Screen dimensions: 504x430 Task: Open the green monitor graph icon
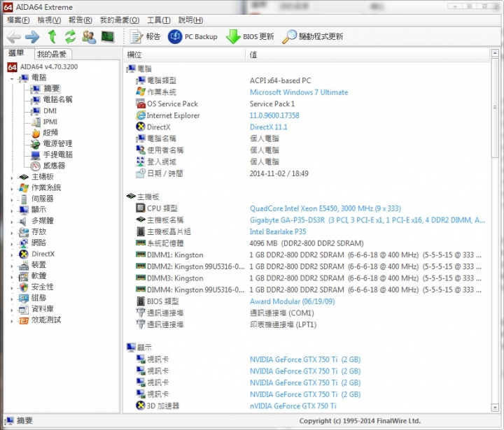click(x=108, y=36)
